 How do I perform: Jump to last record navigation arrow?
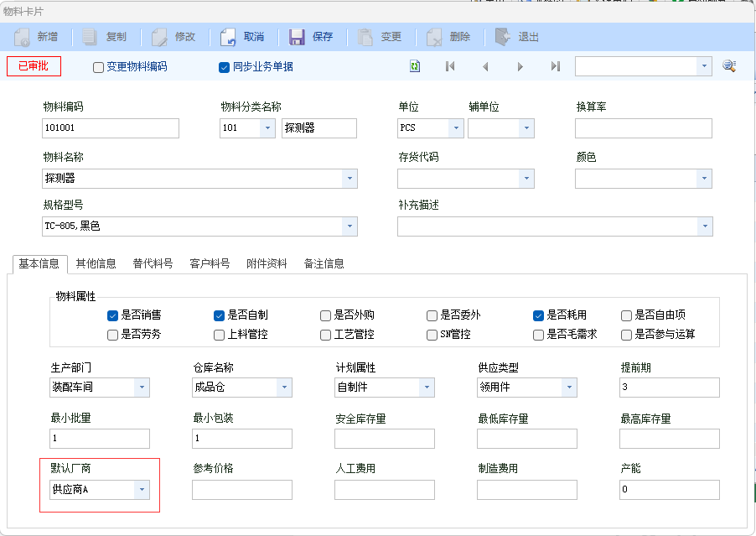[555, 66]
